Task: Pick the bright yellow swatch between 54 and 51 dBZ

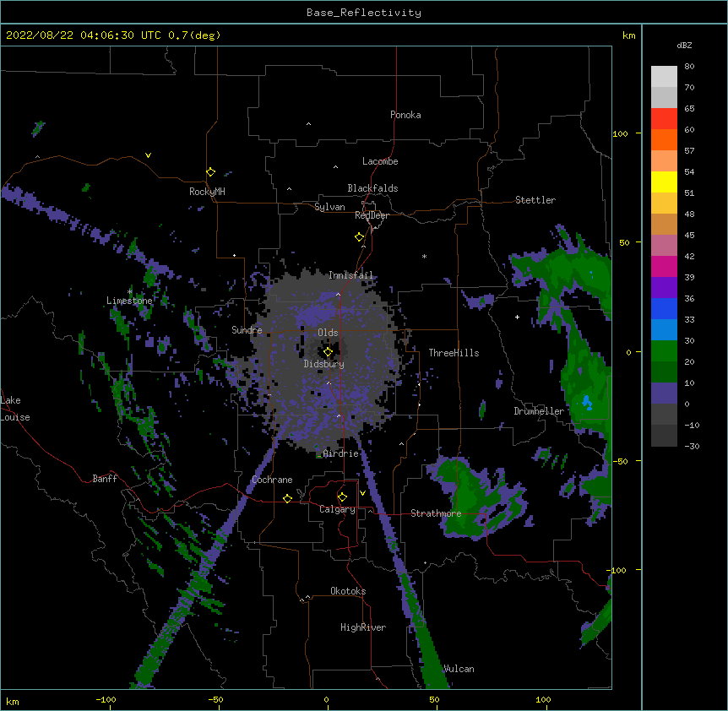Action: [x=664, y=182]
